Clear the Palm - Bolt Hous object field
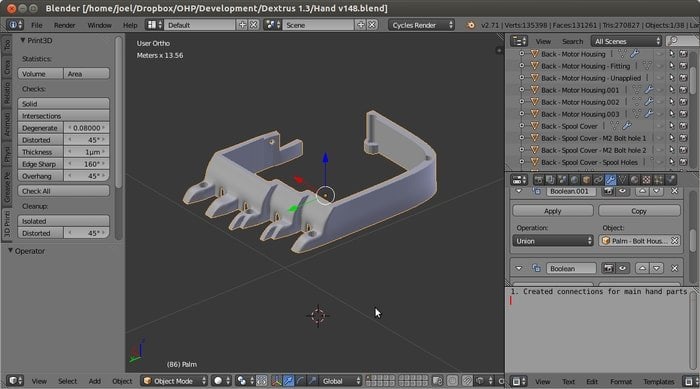 tap(675, 241)
